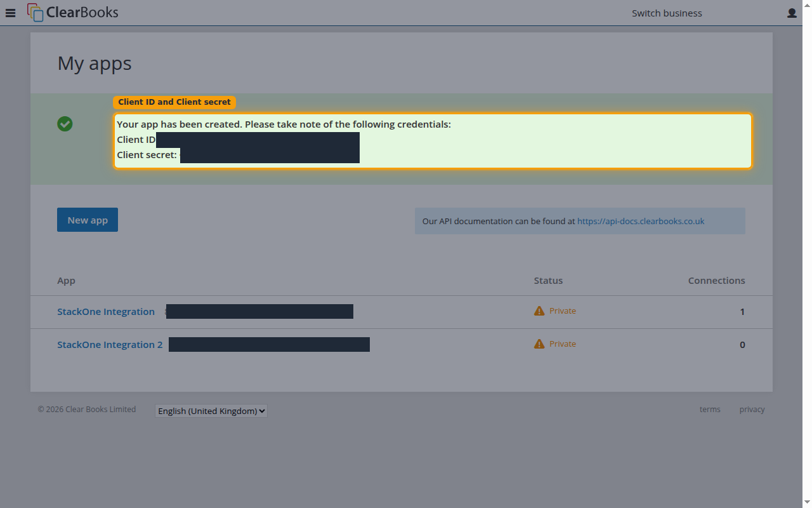This screenshot has height=508, width=812.
Task: Open the api-docs.clearbooks.co.uk link
Action: pyautogui.click(x=641, y=221)
